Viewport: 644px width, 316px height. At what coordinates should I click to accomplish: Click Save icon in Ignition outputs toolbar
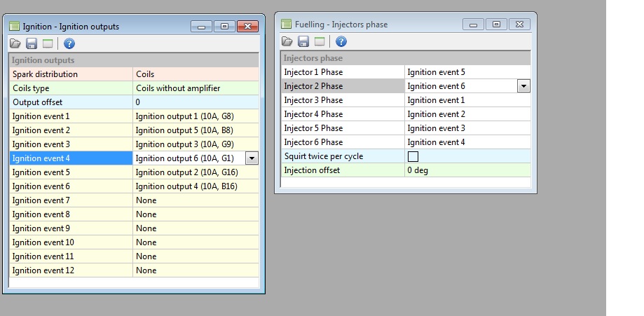tap(32, 43)
